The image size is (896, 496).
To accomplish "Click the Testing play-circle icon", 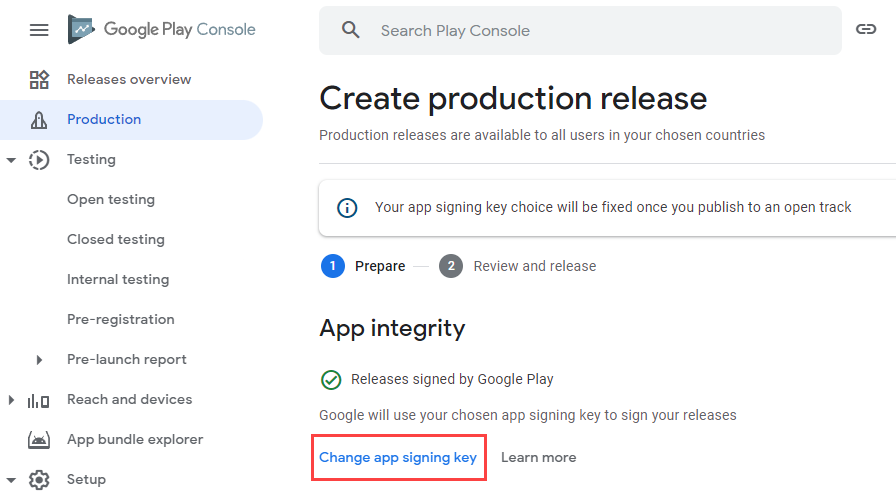I will [39, 159].
